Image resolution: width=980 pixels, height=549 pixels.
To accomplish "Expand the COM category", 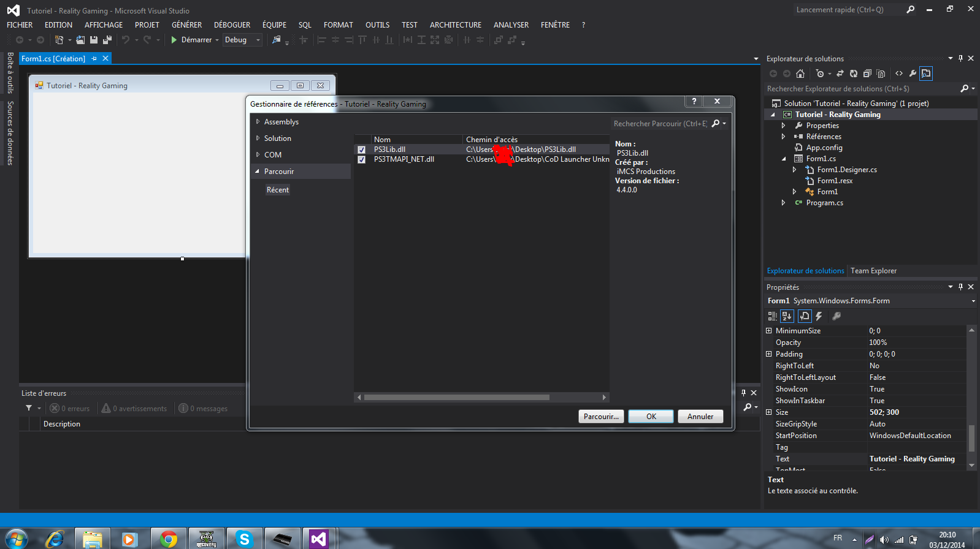I will tap(258, 155).
